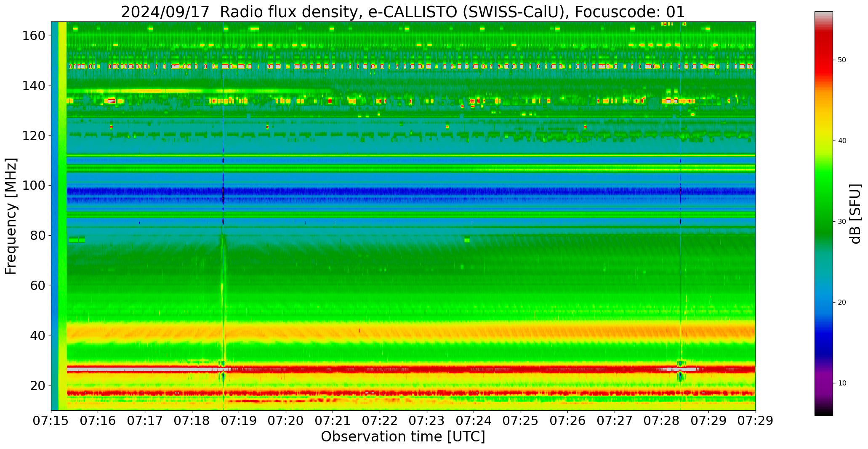Click the 07:27 time tick label
Image resolution: width=868 pixels, height=449 pixels.
coord(615,421)
